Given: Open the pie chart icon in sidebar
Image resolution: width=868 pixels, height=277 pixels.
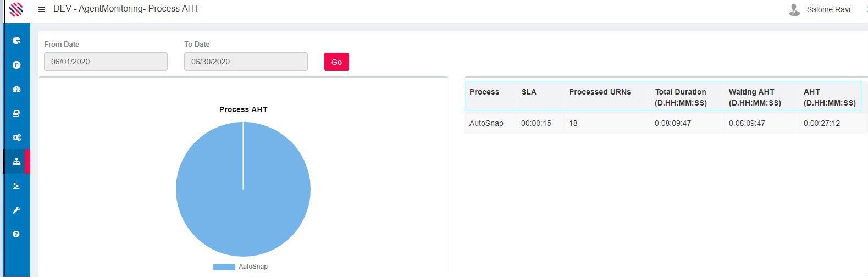Looking at the screenshot, I should pos(16,41).
